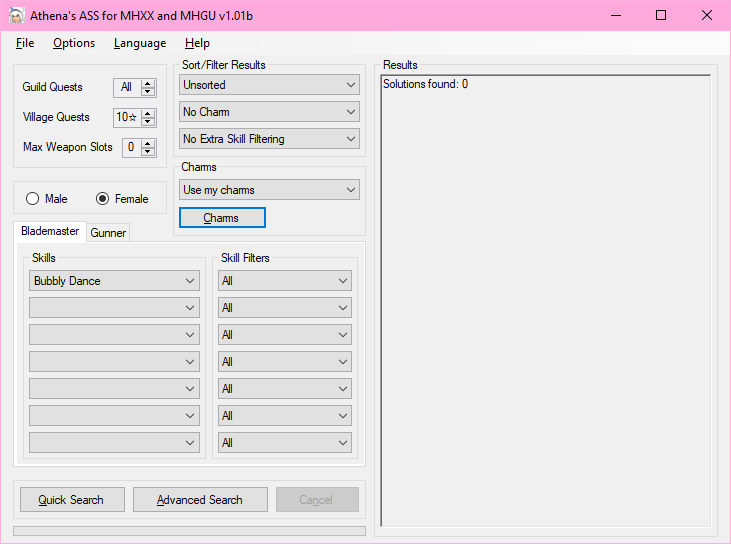The height and width of the screenshot is (544, 731).
Task: Click the Advanced Search button
Action: [x=200, y=500]
